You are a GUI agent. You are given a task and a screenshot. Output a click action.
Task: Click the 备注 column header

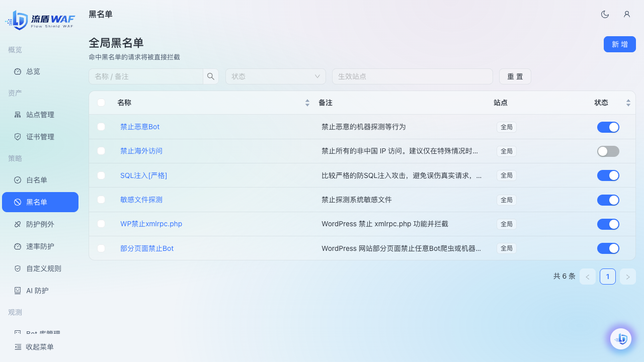pos(326,103)
